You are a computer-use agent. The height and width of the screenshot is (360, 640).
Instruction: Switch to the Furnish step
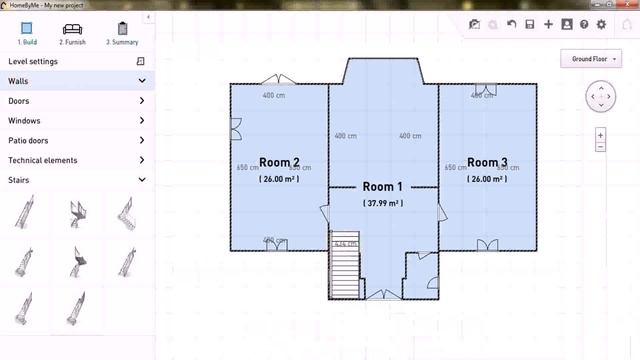click(x=72, y=33)
